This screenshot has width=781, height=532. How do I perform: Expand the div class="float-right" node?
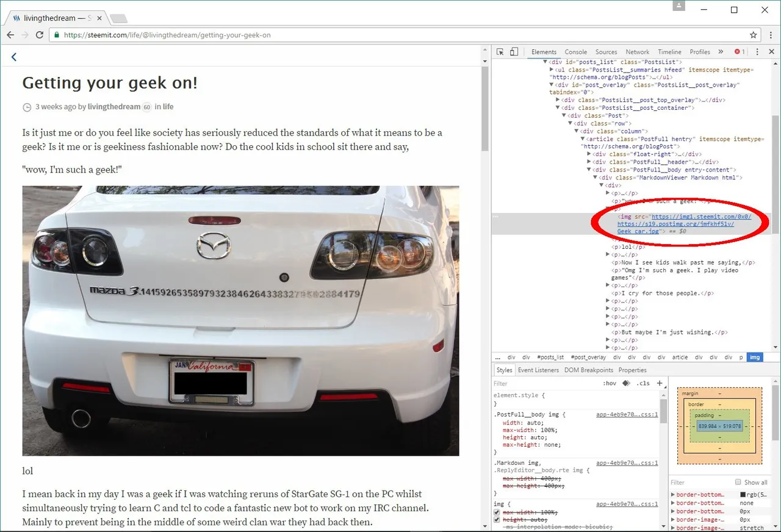click(589, 154)
